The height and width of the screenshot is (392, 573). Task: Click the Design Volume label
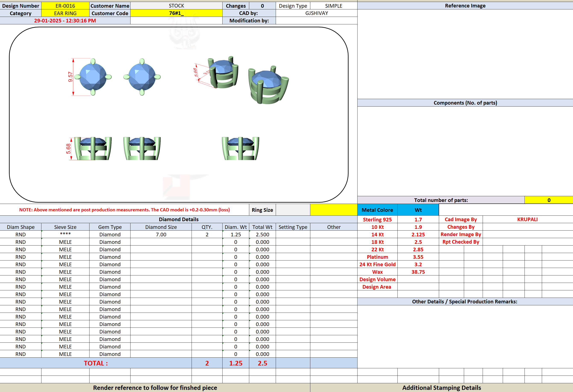pos(377,279)
